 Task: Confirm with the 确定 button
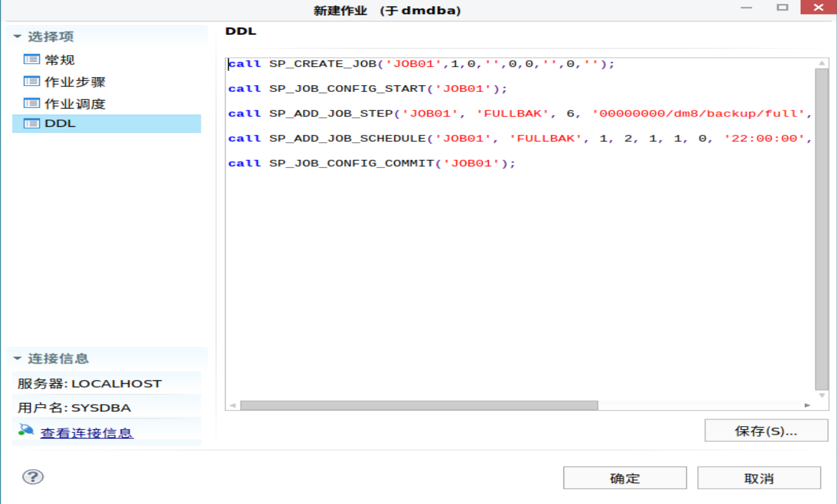coord(625,478)
